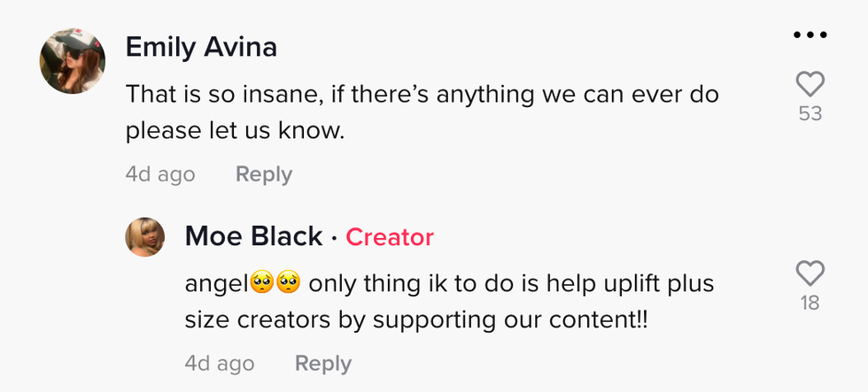Click the 53 likes count

click(x=810, y=114)
